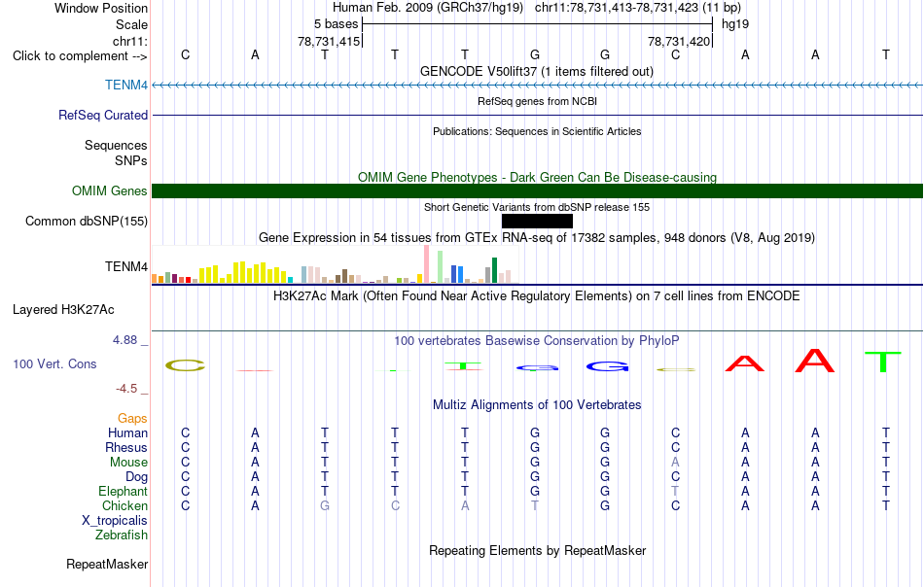924x587 pixels.
Task: Click the -4.5 PhyloP scale value
Action: [x=126, y=389]
